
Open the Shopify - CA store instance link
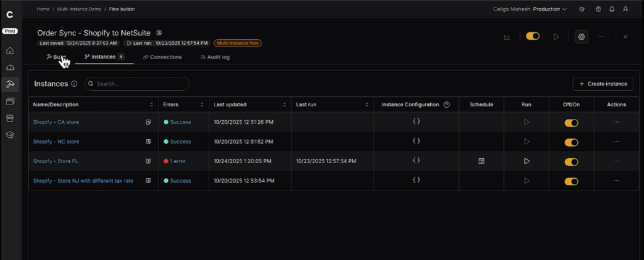(56, 122)
